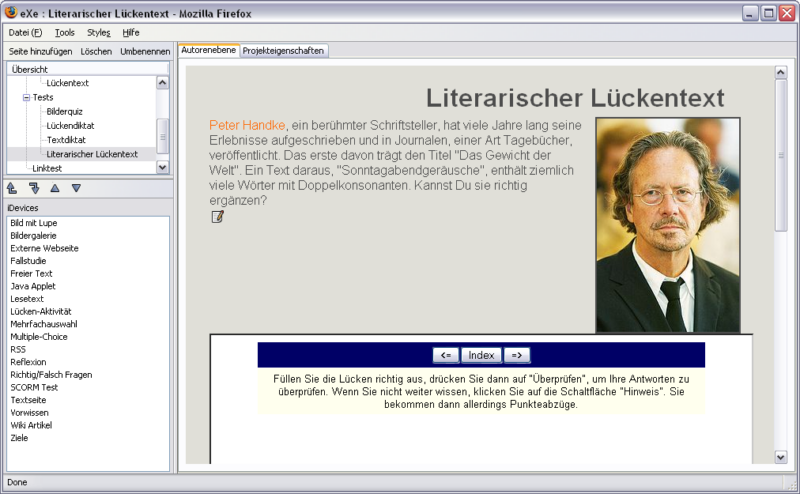This screenshot has height=494, width=800.
Task: Click the promote node arrow icon
Action: pos(12,188)
